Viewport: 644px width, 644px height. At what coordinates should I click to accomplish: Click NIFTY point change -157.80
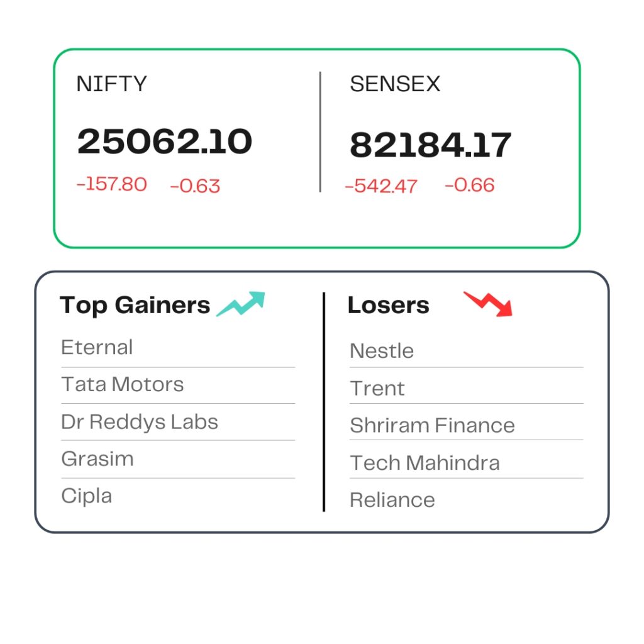point(112,184)
